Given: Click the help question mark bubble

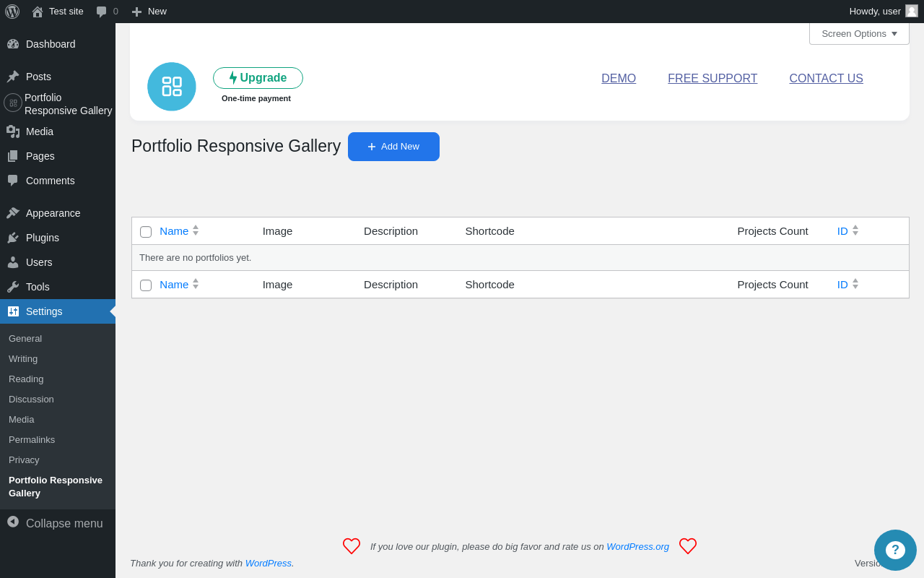Looking at the screenshot, I should pyautogui.click(x=895, y=551).
